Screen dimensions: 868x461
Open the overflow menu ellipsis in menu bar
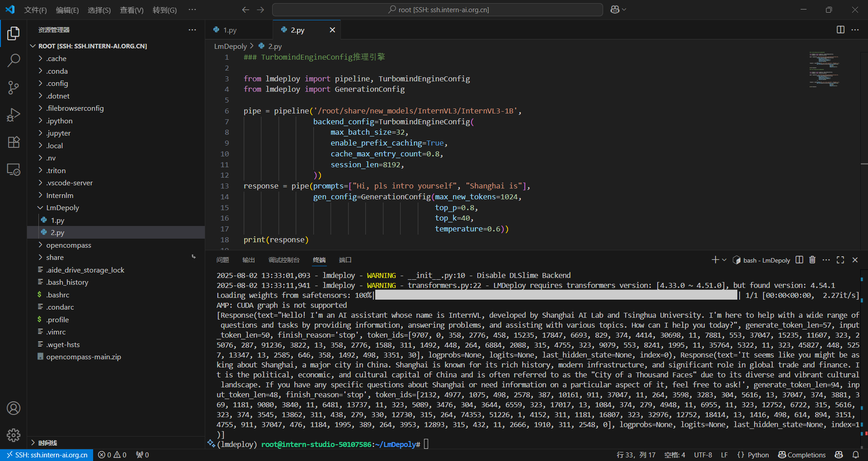coord(192,9)
